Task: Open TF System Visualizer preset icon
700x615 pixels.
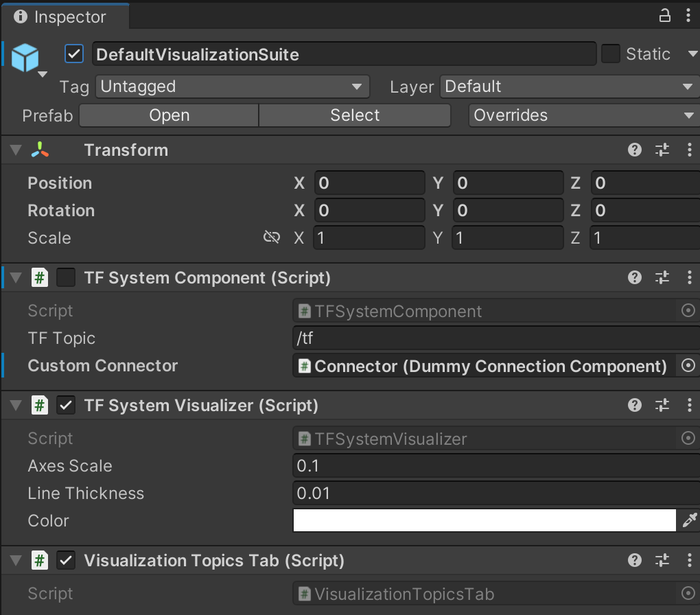Action: [662, 406]
